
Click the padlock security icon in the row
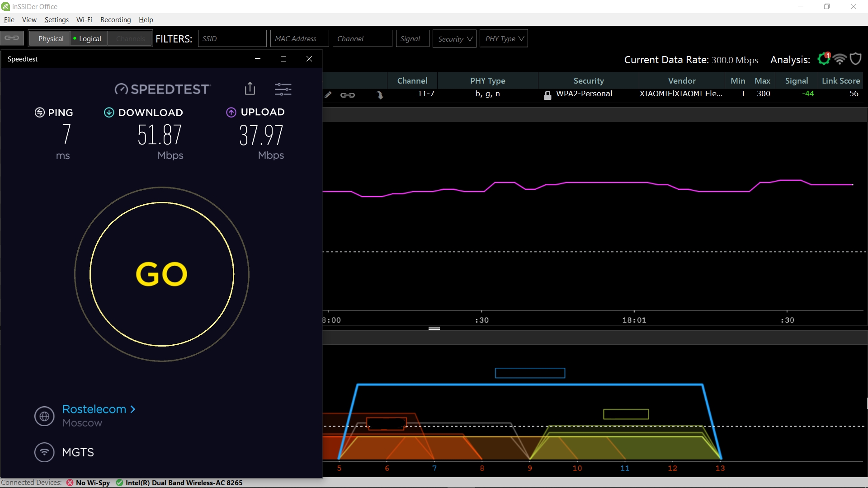coord(547,95)
